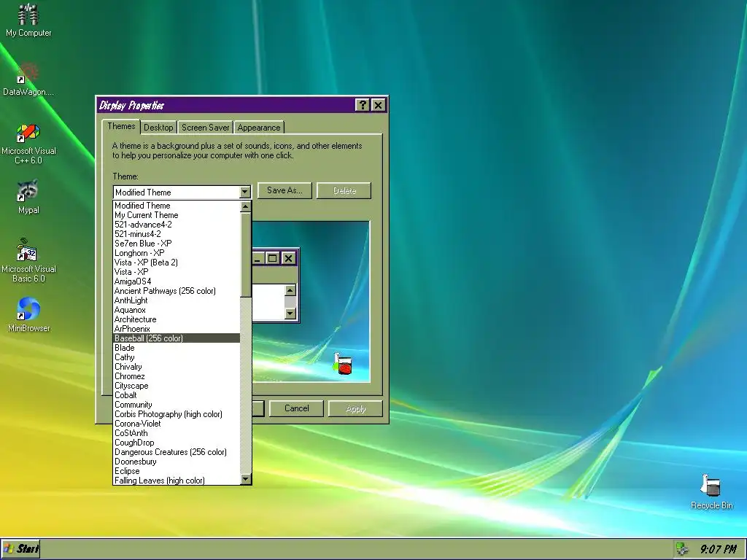
Task: Switch to the Appearance tab
Action: [259, 128]
